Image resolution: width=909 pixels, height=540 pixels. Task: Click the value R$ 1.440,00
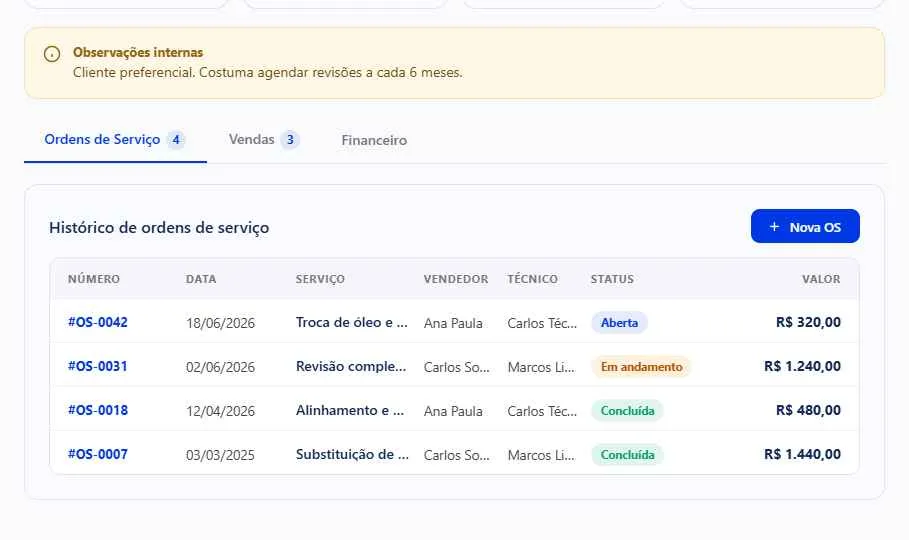click(802, 454)
